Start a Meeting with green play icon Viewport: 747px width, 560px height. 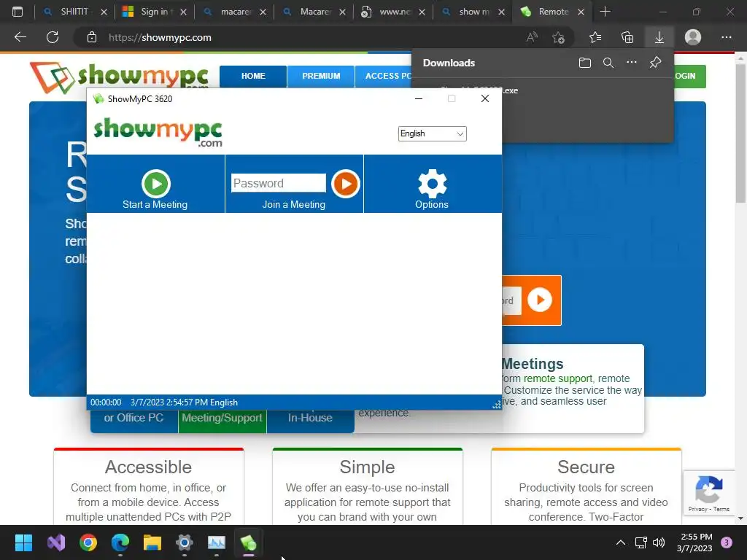click(x=156, y=183)
